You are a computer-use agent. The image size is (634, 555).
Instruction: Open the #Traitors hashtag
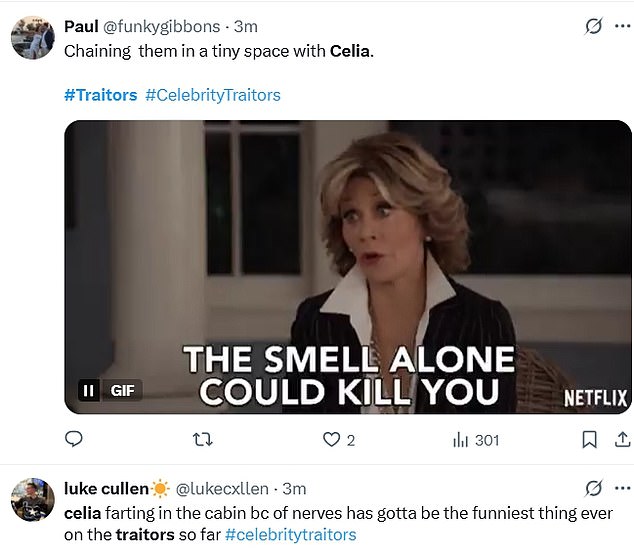(100, 95)
